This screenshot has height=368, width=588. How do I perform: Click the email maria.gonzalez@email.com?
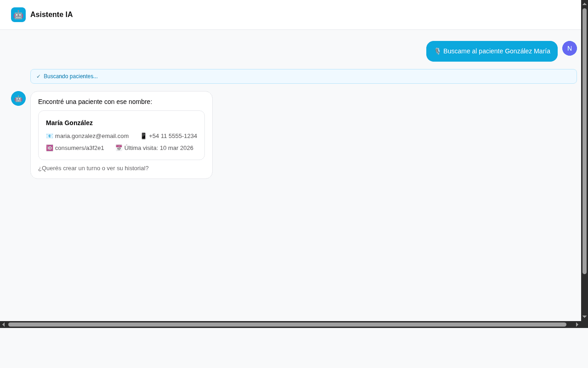pyautogui.click(x=92, y=136)
